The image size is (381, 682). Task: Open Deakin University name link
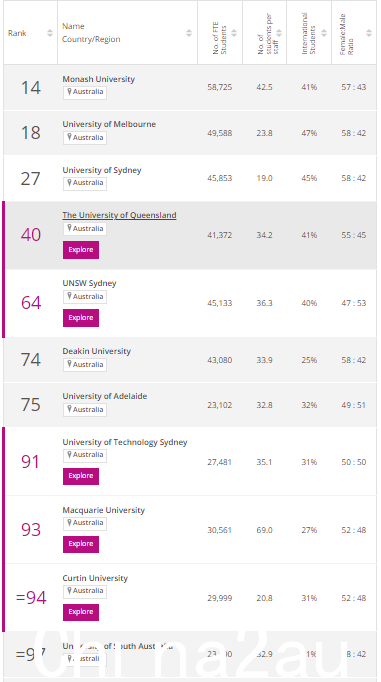tap(97, 351)
